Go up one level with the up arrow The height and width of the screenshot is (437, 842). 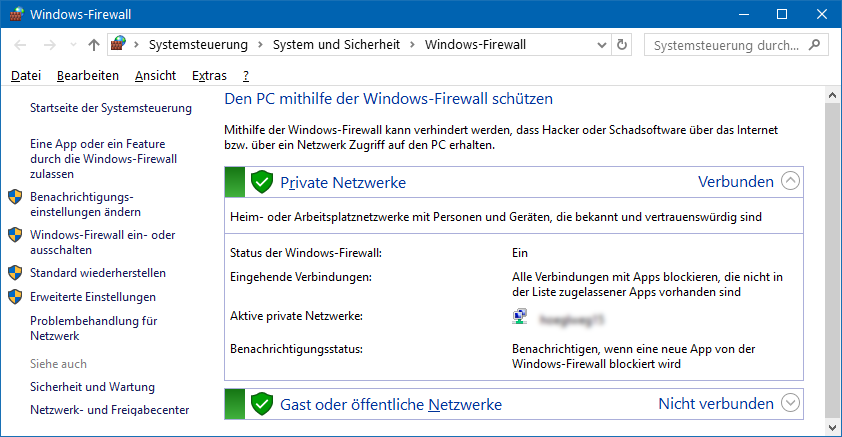pyautogui.click(x=94, y=45)
